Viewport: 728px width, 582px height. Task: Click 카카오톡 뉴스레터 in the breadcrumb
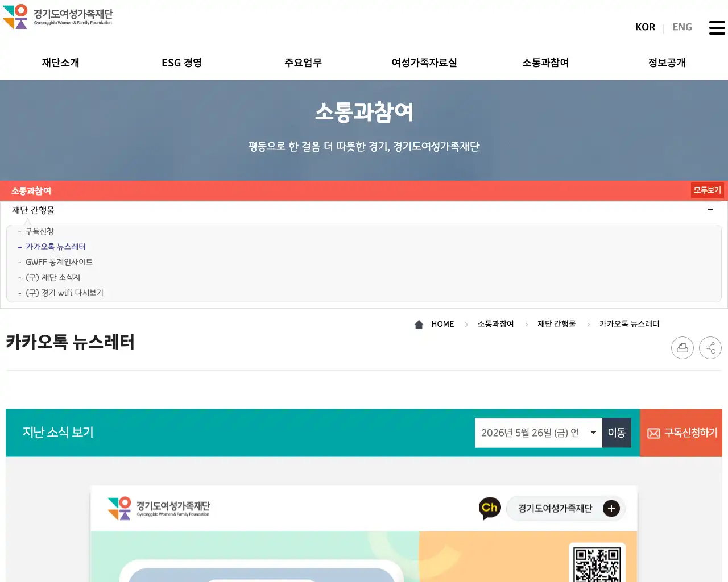click(629, 324)
